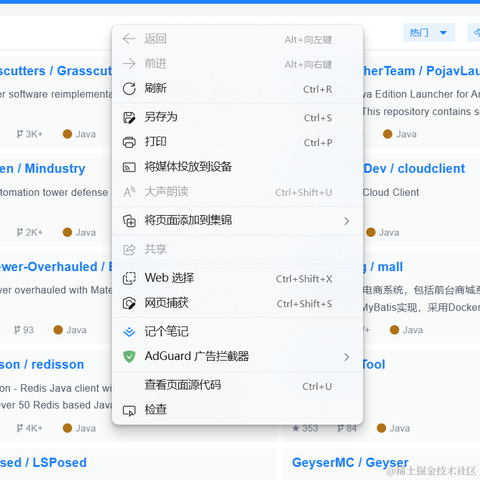Click the fork icon next to 84
Screen dimensions: 480x480
(x=340, y=428)
